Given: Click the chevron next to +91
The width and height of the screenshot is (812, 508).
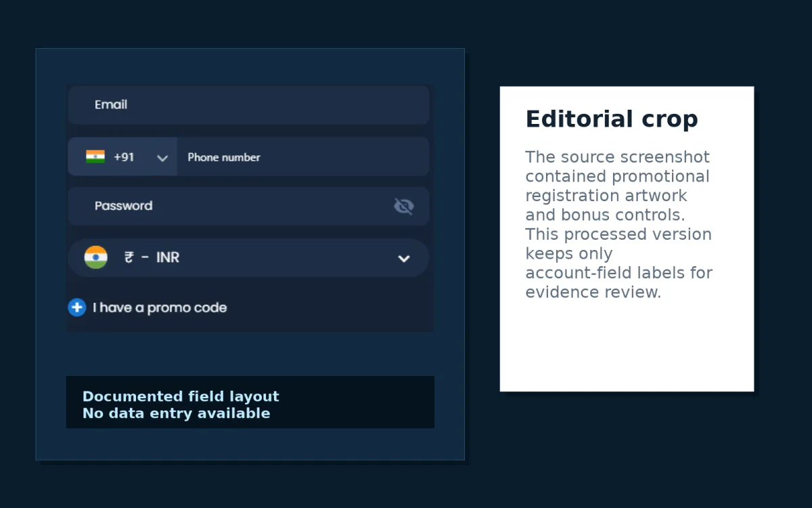Looking at the screenshot, I should tap(162, 158).
